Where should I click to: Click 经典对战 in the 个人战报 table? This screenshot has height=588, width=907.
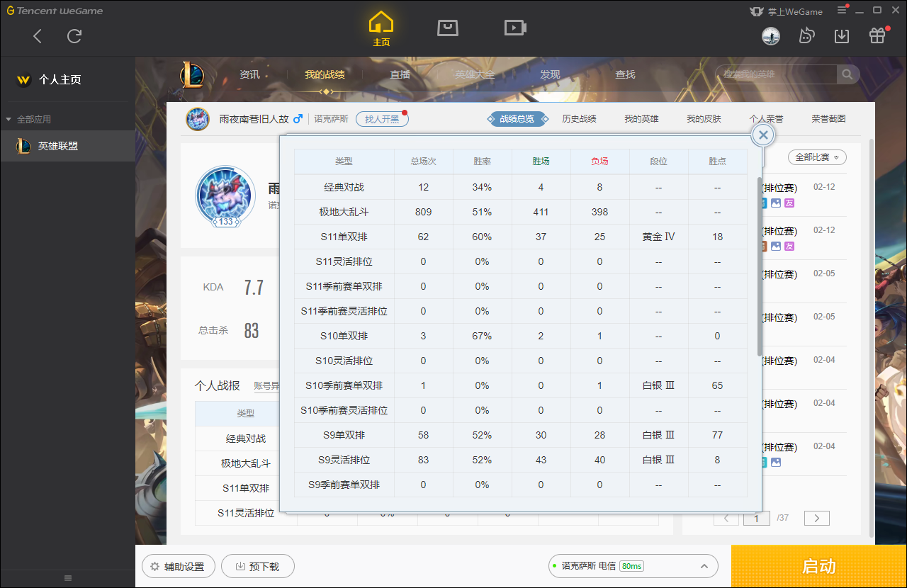tap(246, 439)
